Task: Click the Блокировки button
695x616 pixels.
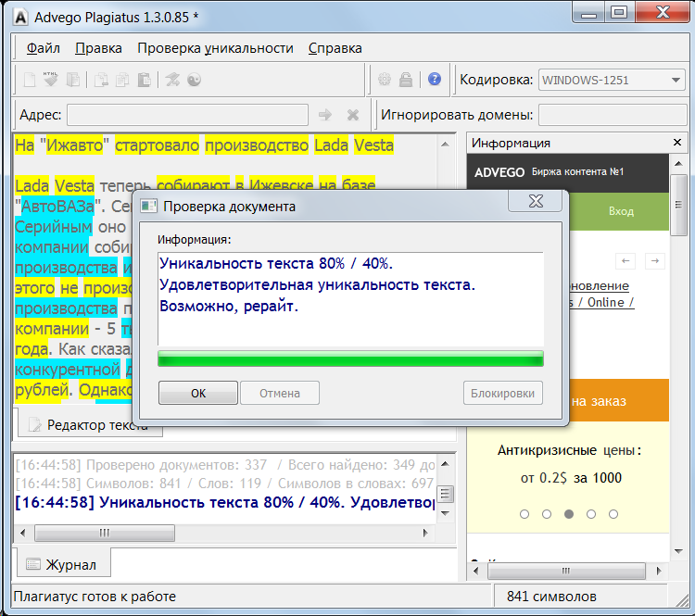Action: [x=502, y=393]
